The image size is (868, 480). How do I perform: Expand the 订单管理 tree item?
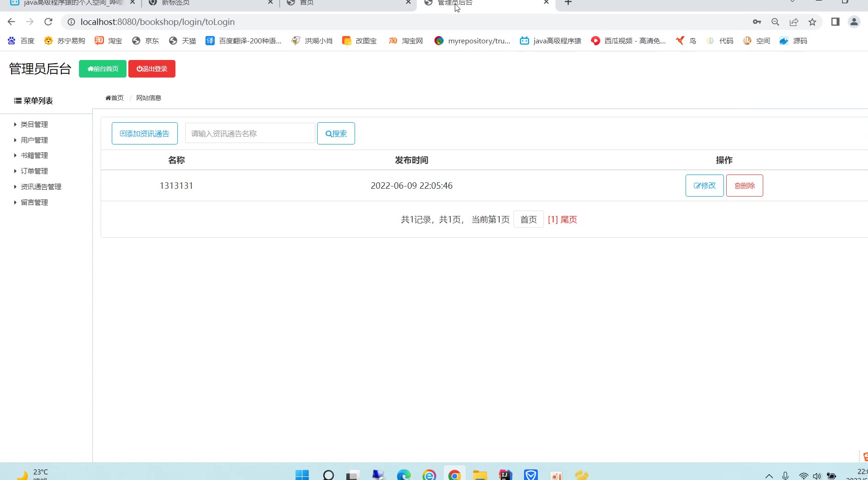tap(34, 171)
